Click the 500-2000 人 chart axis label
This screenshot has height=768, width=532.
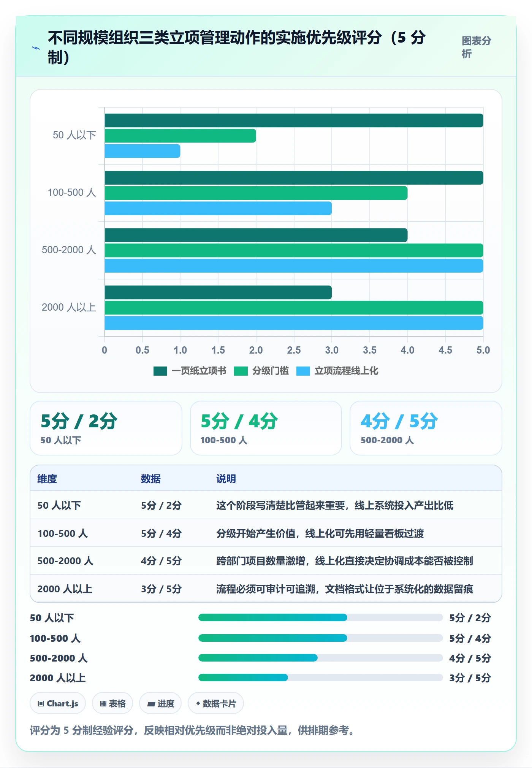(69, 250)
